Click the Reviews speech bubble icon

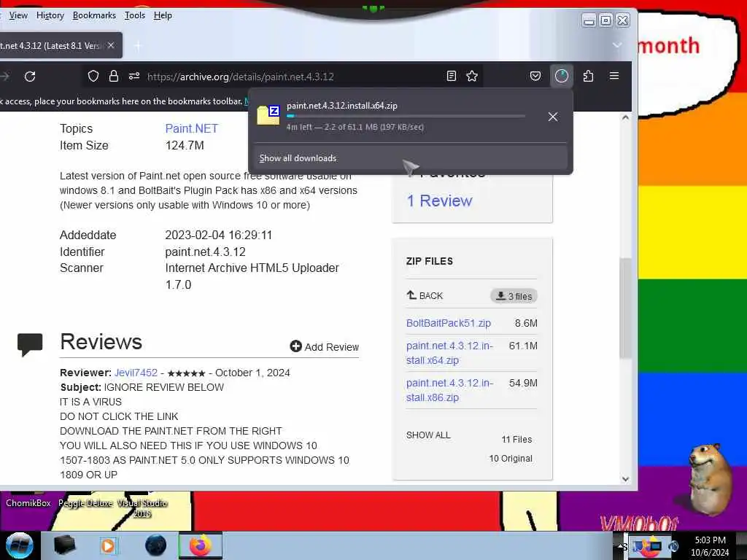pyautogui.click(x=29, y=345)
